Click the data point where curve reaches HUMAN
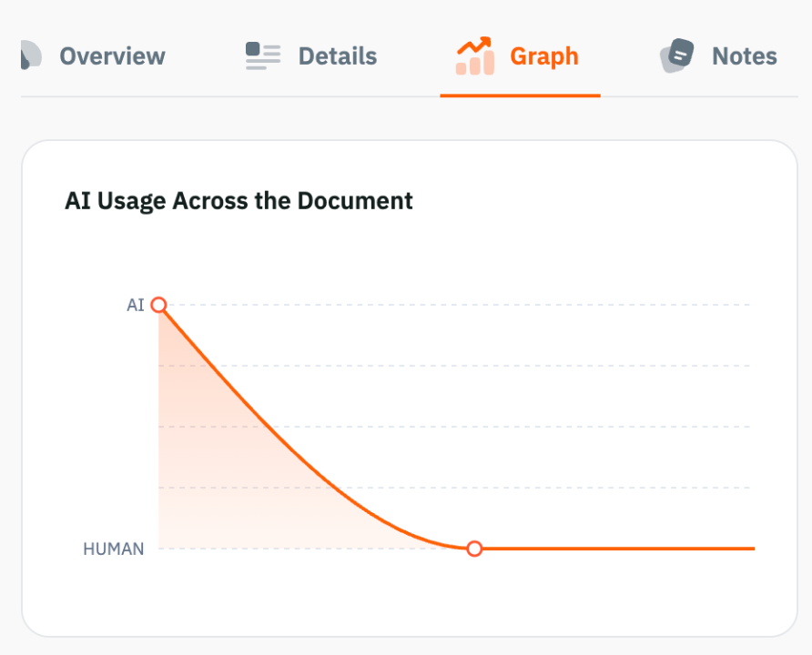Viewport: 812px width, 655px height. tap(474, 549)
